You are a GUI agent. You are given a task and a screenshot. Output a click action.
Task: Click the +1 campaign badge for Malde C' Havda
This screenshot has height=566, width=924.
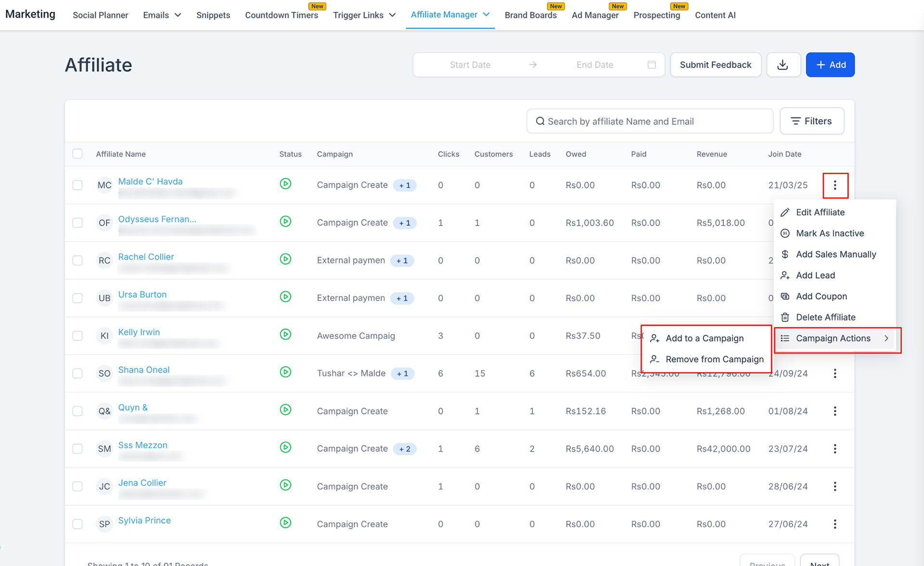click(405, 185)
